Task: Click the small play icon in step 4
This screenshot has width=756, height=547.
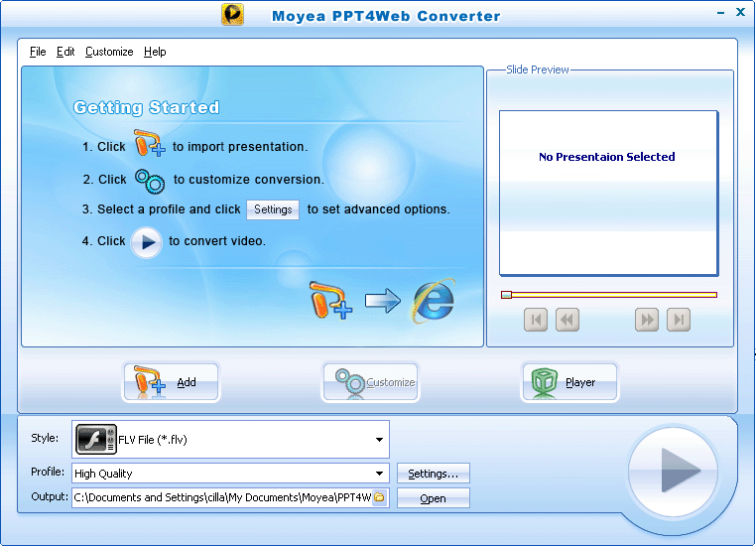Action: 147,242
